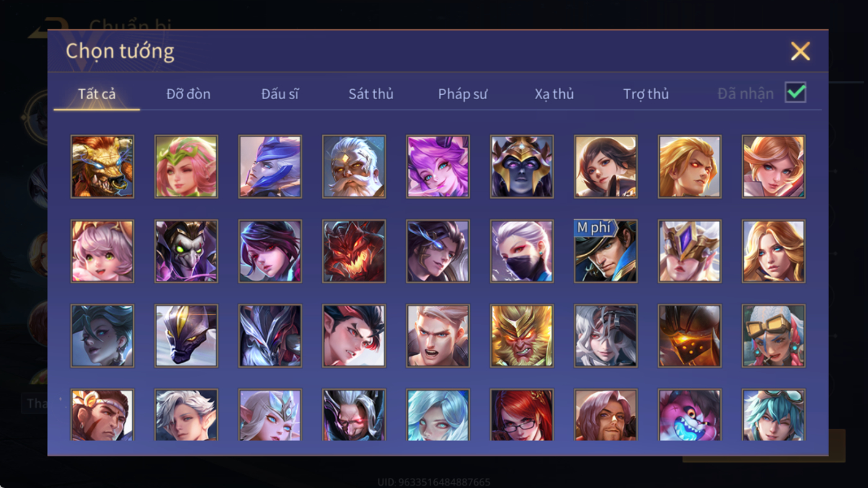Filter heroes by 'Pháp sư'
The image size is (868, 488).
463,94
